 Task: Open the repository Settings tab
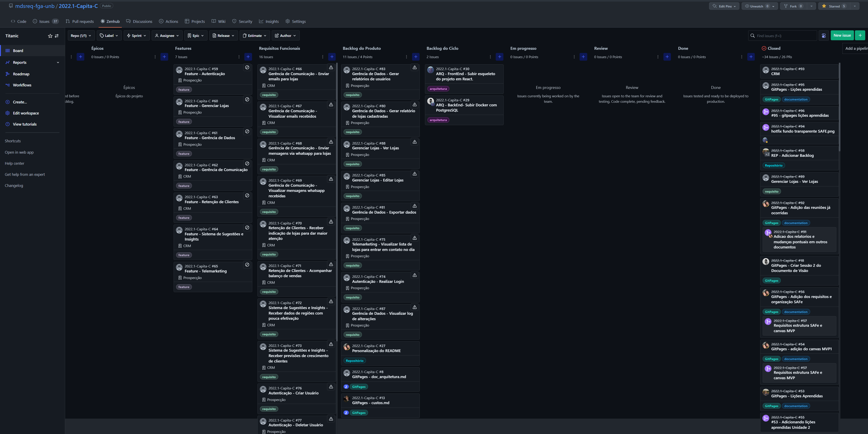[x=295, y=21]
